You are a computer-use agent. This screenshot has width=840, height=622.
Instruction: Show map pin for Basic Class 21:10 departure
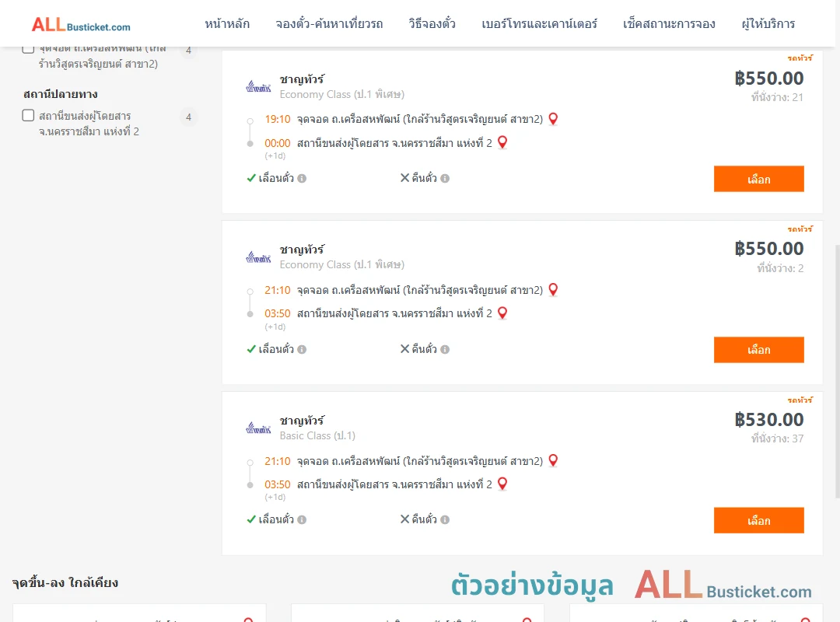tap(554, 461)
